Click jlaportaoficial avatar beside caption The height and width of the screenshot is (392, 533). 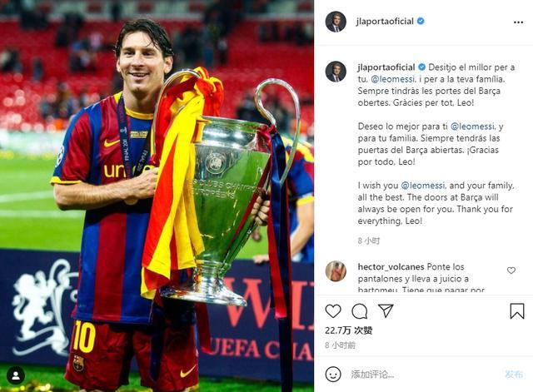click(336, 72)
